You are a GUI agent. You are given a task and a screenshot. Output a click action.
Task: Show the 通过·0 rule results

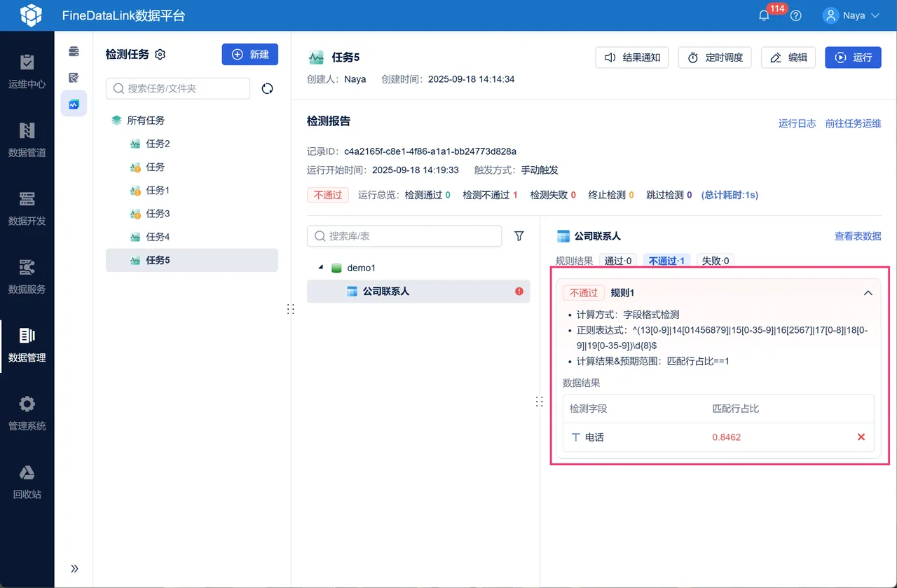(618, 261)
